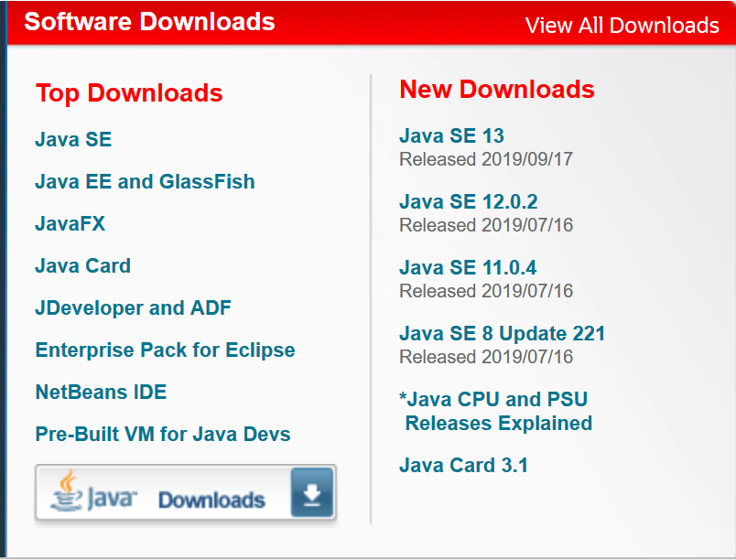Screen dimensions: 736x560
Task: Open Java Card in Top Downloads
Action: click(x=82, y=266)
